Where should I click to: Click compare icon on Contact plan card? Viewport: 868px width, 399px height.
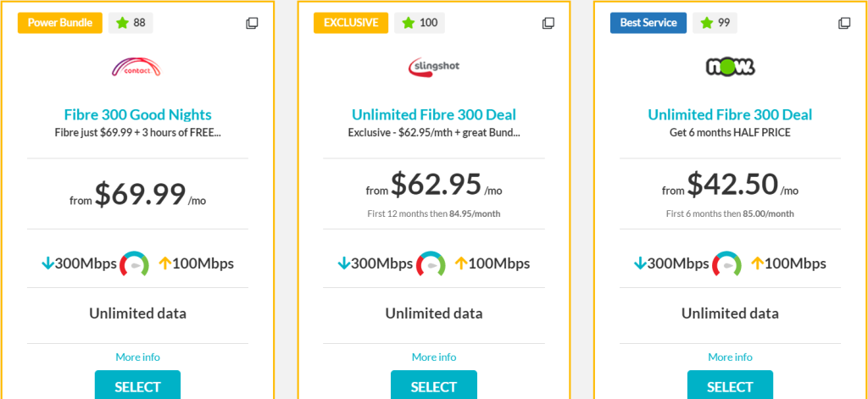click(x=252, y=23)
